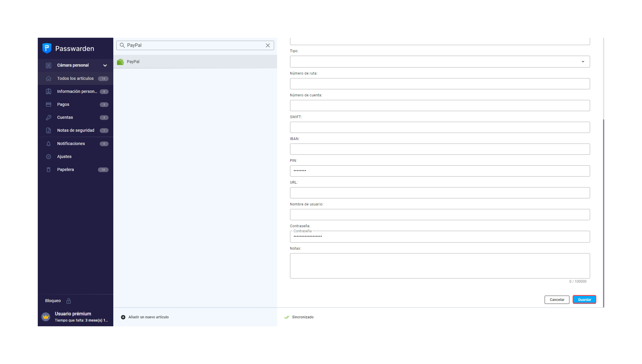Clear the PayPal search text

pos(268,45)
